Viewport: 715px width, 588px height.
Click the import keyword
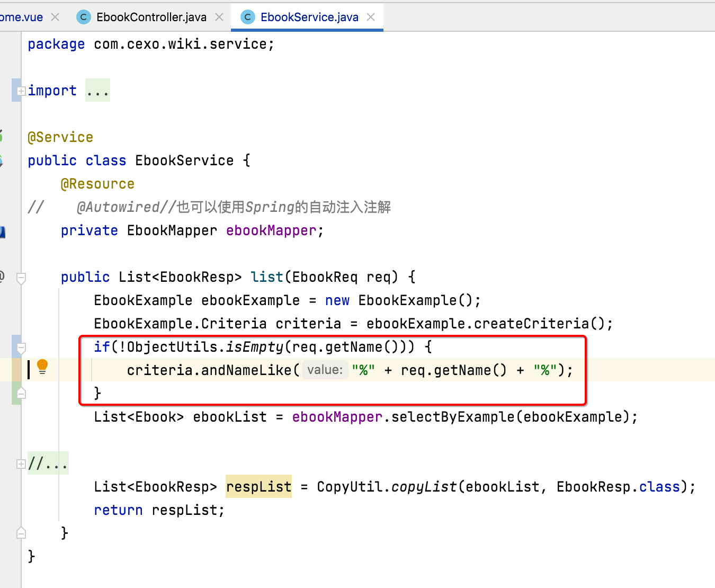pyautogui.click(x=52, y=91)
